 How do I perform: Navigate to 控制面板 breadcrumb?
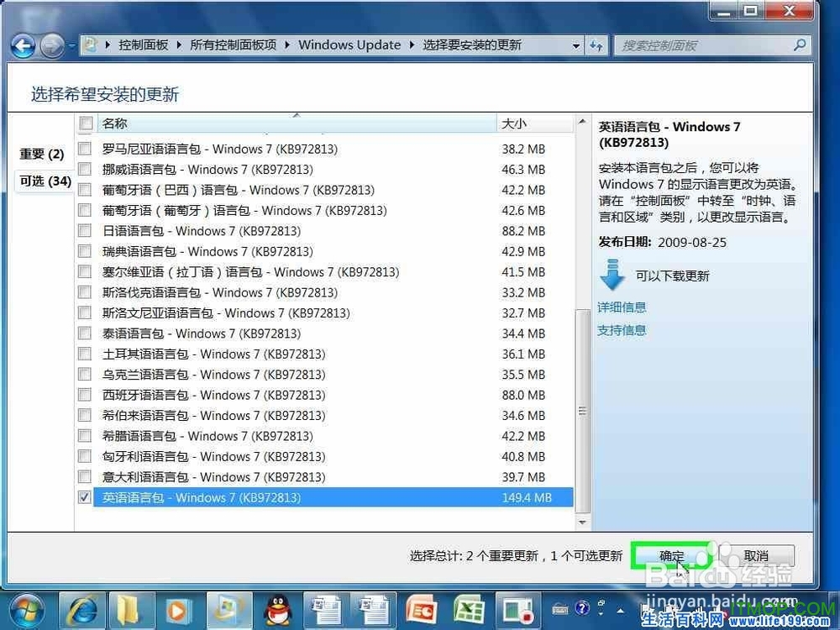pyautogui.click(x=143, y=45)
